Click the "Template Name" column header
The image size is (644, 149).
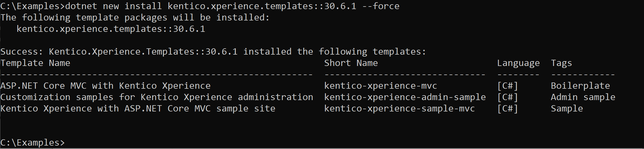35,63
